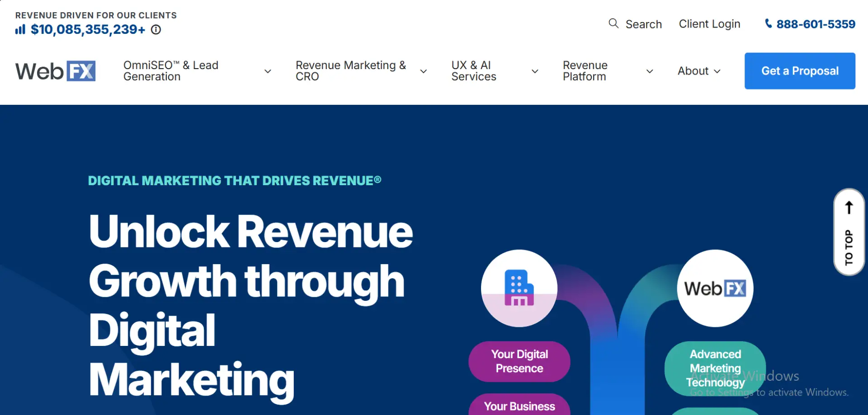Open the Client Login link

coord(709,24)
